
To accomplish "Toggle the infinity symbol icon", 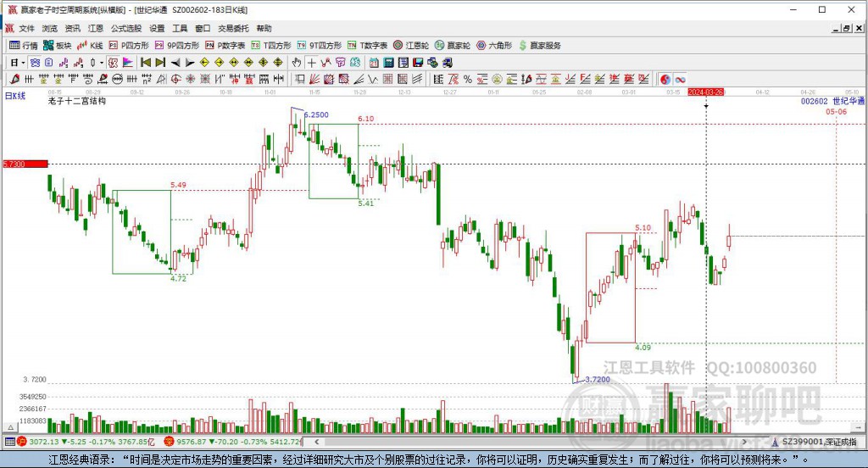I will (681, 79).
